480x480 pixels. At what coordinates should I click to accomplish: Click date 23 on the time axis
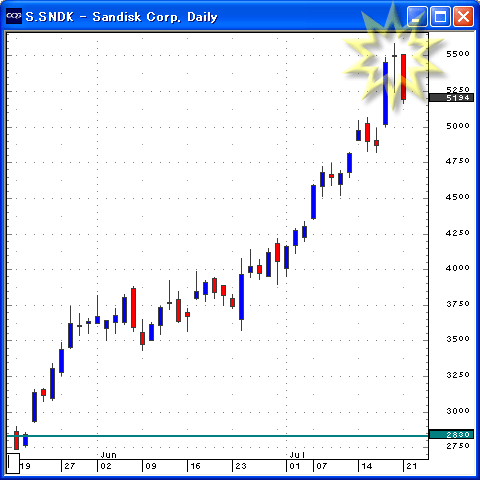pyautogui.click(x=241, y=466)
